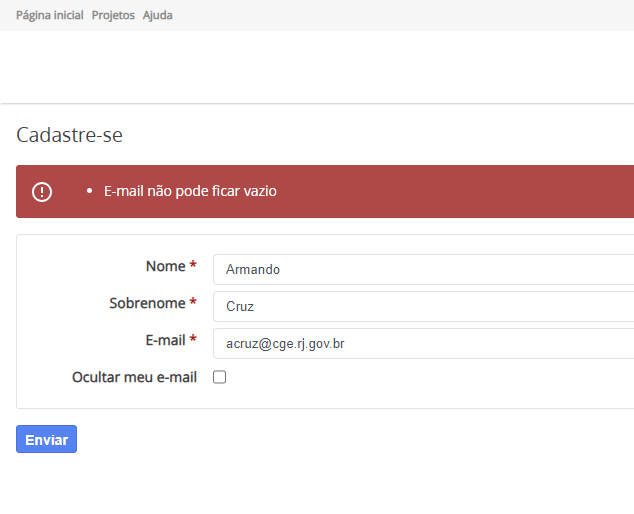The image size is (634, 514).
Task: Click the Sobrenome field label
Action: 147,303
